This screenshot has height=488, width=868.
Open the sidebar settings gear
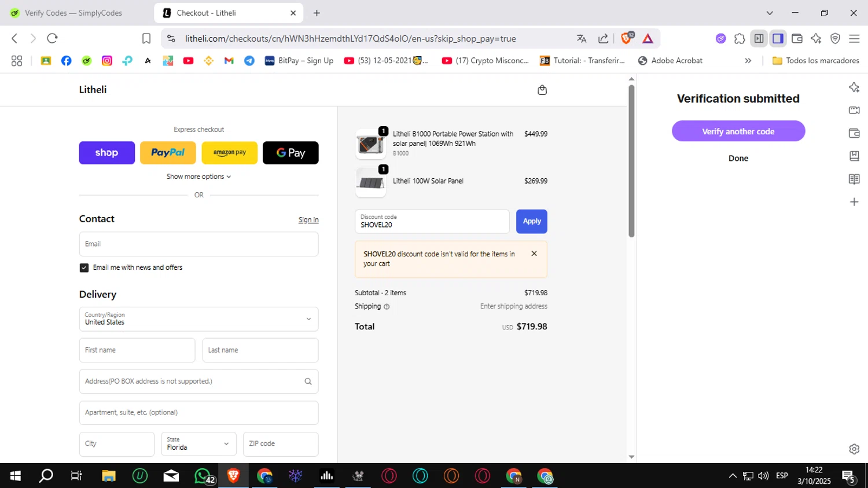pyautogui.click(x=854, y=449)
